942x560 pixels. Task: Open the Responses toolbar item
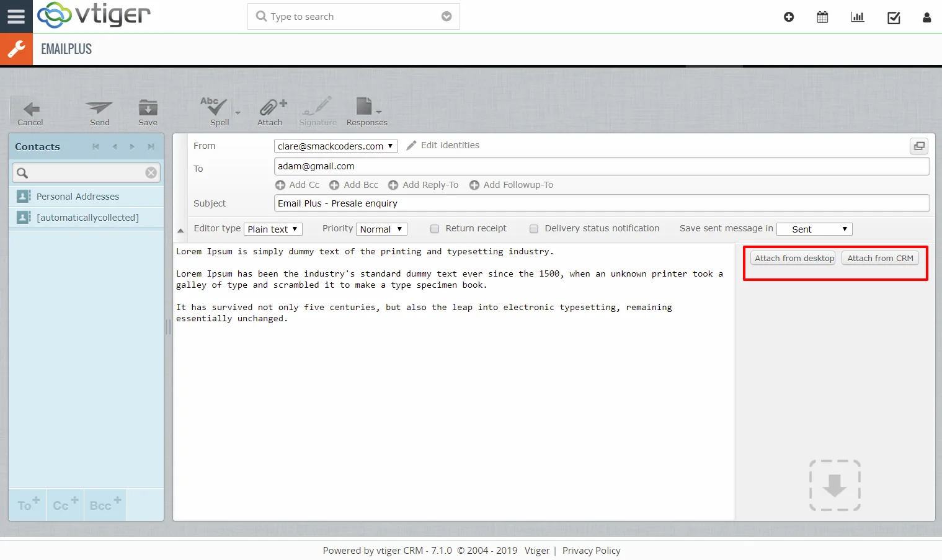366,108
